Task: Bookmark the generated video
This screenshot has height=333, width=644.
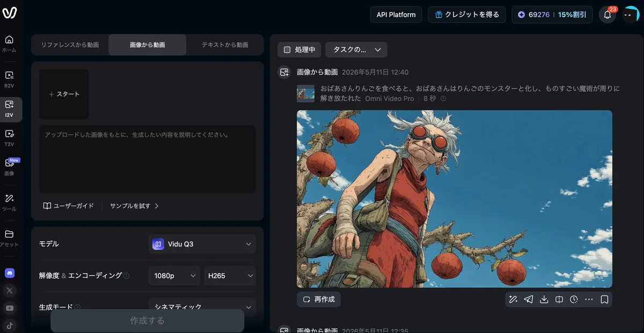Action: [604, 299]
